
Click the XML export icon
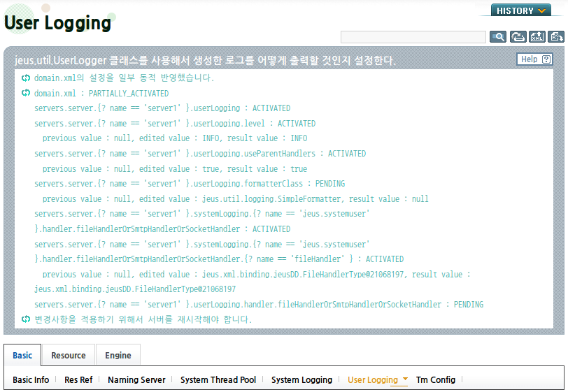pos(537,36)
